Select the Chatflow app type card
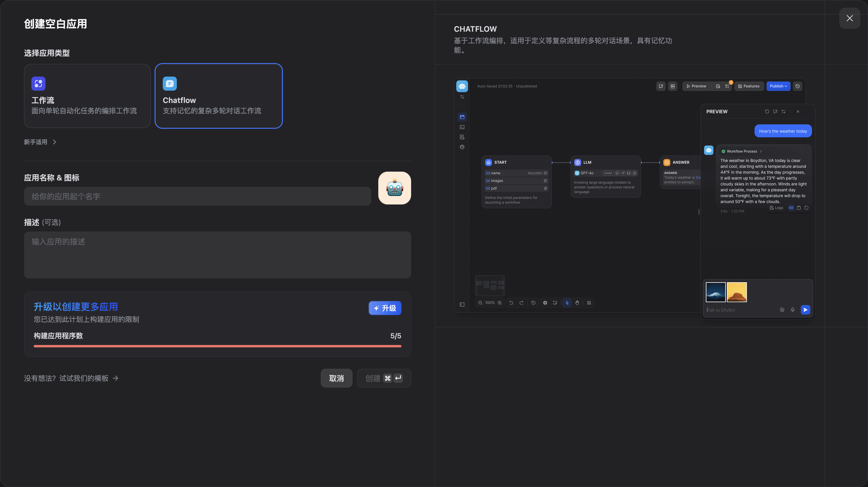 (x=218, y=96)
